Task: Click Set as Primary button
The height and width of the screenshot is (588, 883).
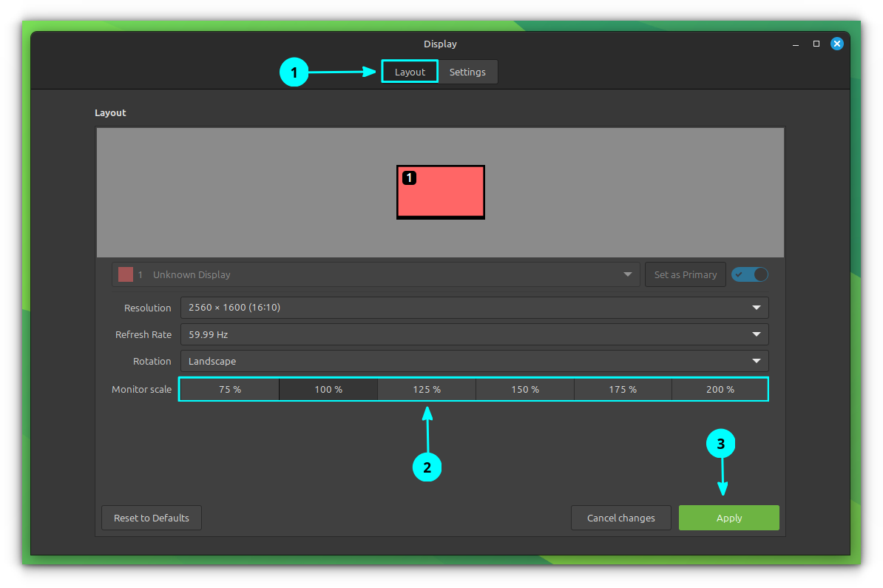Action: coord(685,274)
